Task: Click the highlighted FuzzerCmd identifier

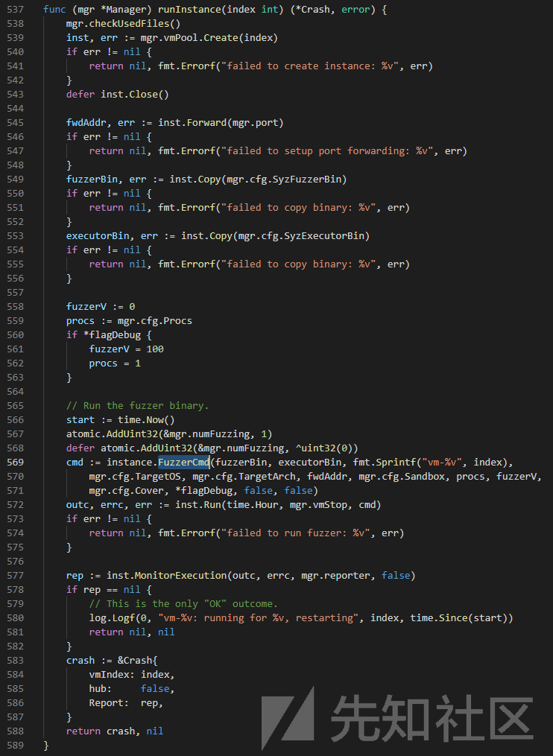Action: (x=184, y=462)
